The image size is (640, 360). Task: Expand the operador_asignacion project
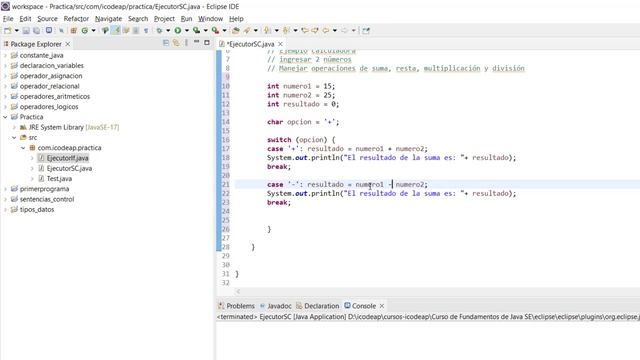pos(5,76)
